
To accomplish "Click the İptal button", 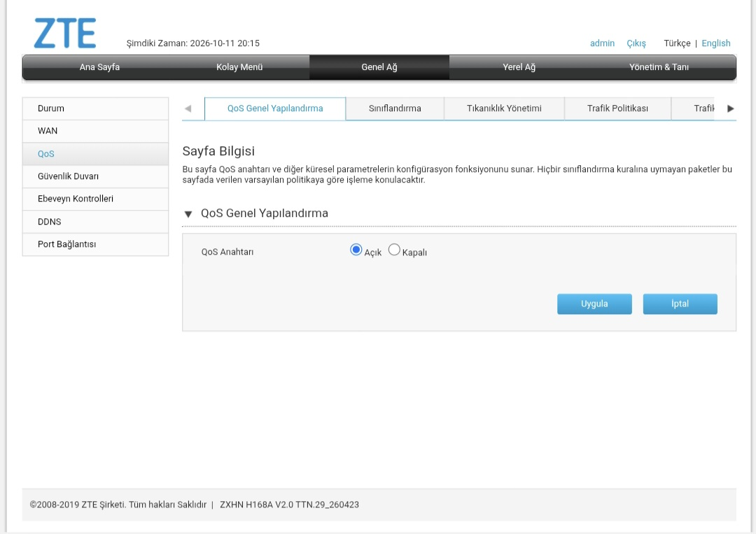I will [x=680, y=304].
